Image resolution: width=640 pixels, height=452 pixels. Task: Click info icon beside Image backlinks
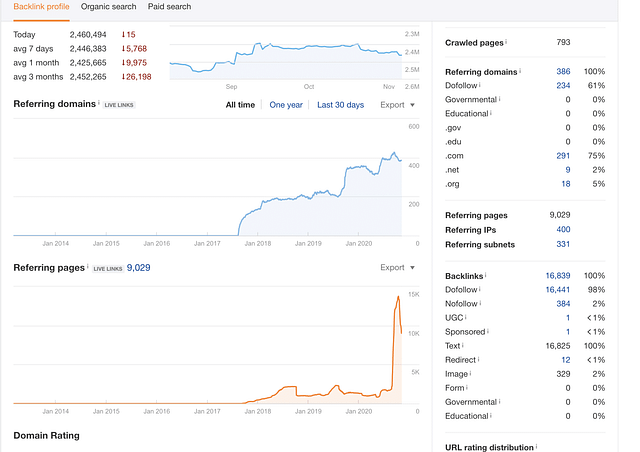coord(471,373)
